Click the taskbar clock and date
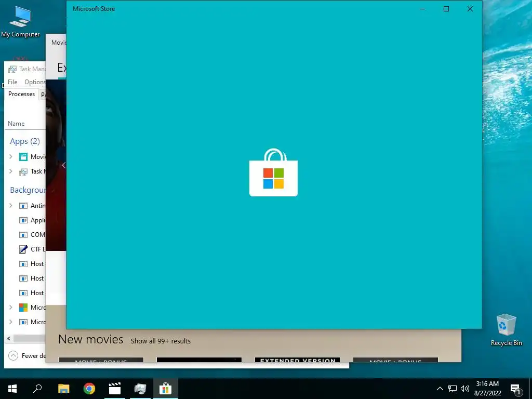Screen dimensions: 532x399 [x=487, y=389]
